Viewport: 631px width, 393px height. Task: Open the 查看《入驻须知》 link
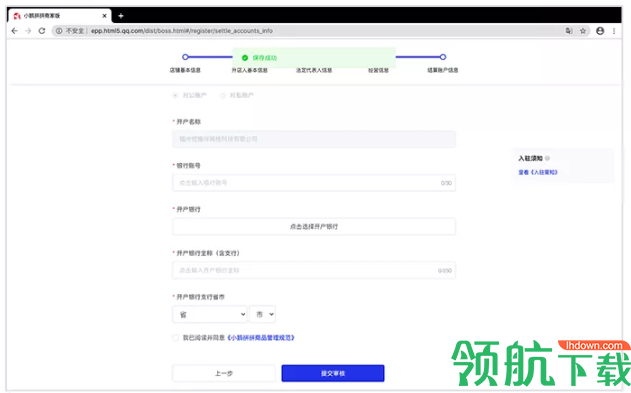coord(538,172)
